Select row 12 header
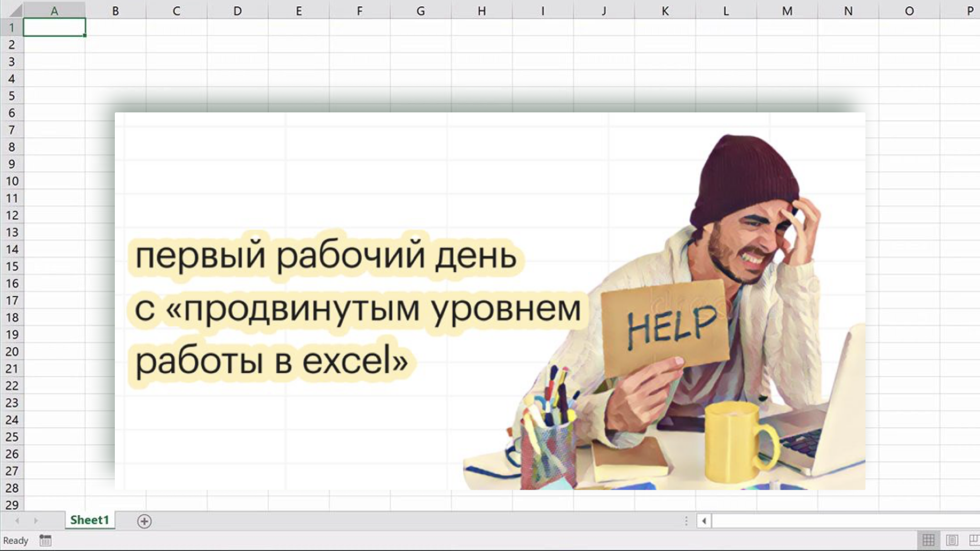Screen dimensions: 980x551 [11, 215]
